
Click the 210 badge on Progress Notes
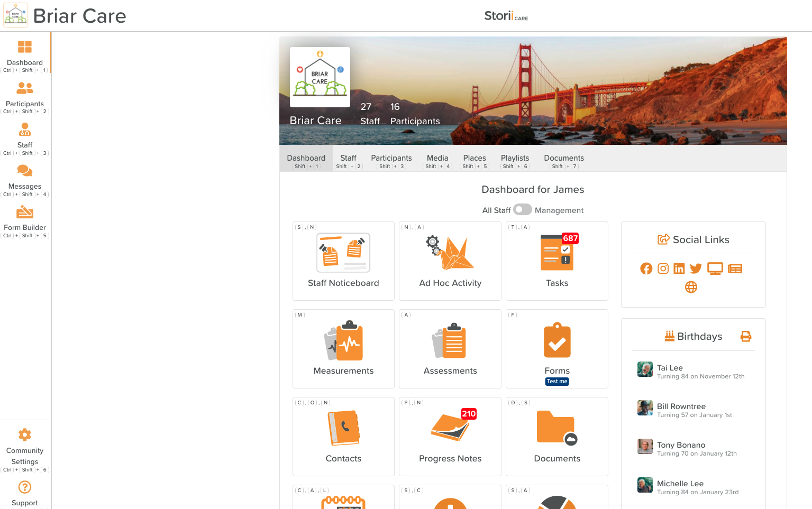point(469,414)
